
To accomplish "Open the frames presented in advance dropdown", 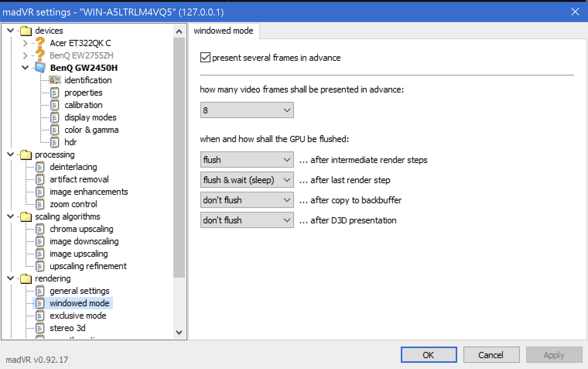I will pos(247,110).
